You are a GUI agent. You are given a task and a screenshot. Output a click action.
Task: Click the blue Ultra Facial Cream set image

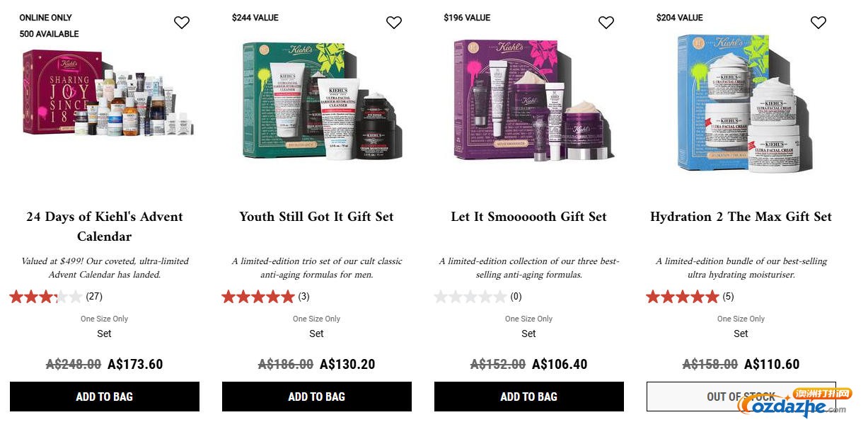pyautogui.click(x=739, y=103)
